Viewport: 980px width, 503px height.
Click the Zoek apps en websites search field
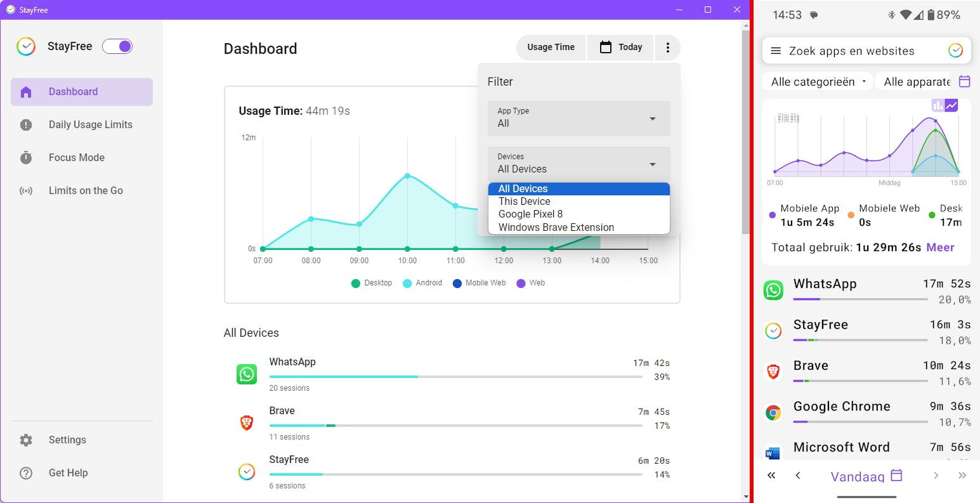(865, 51)
